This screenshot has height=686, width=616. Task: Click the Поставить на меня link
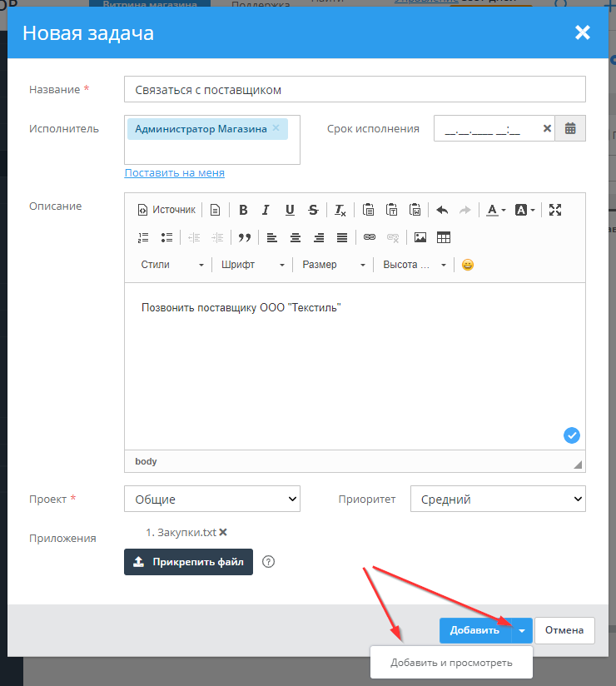(174, 173)
